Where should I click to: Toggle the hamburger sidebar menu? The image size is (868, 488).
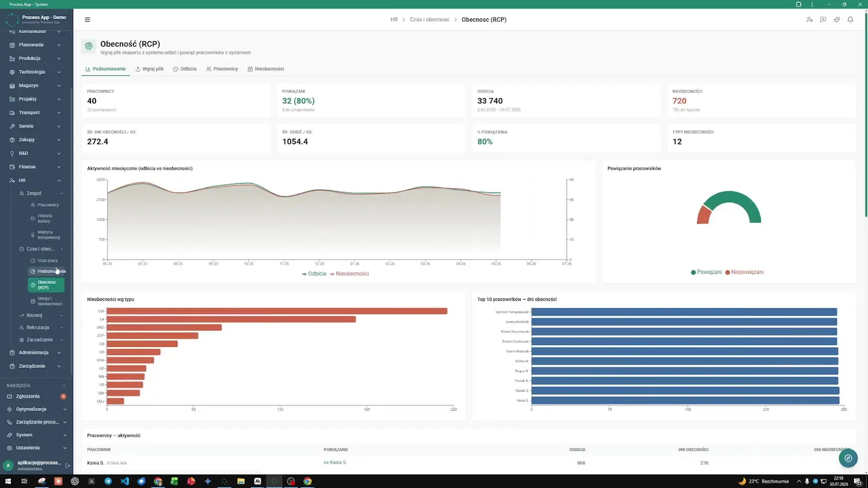[87, 20]
